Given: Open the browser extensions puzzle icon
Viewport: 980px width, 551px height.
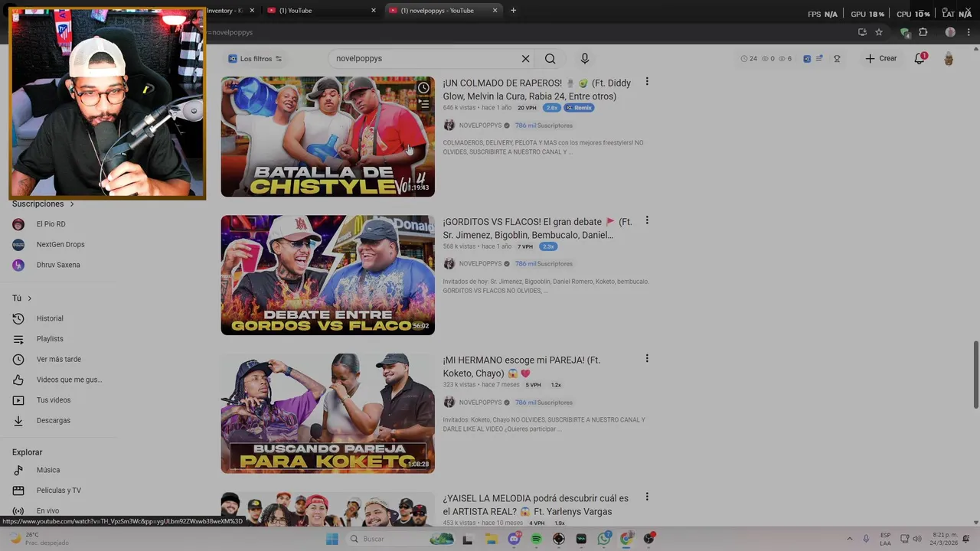Looking at the screenshot, I should click(x=923, y=32).
